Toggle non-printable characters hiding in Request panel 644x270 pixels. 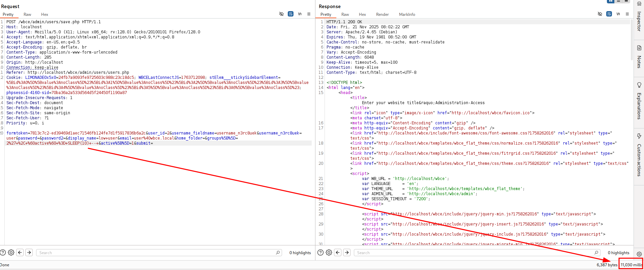(281, 14)
